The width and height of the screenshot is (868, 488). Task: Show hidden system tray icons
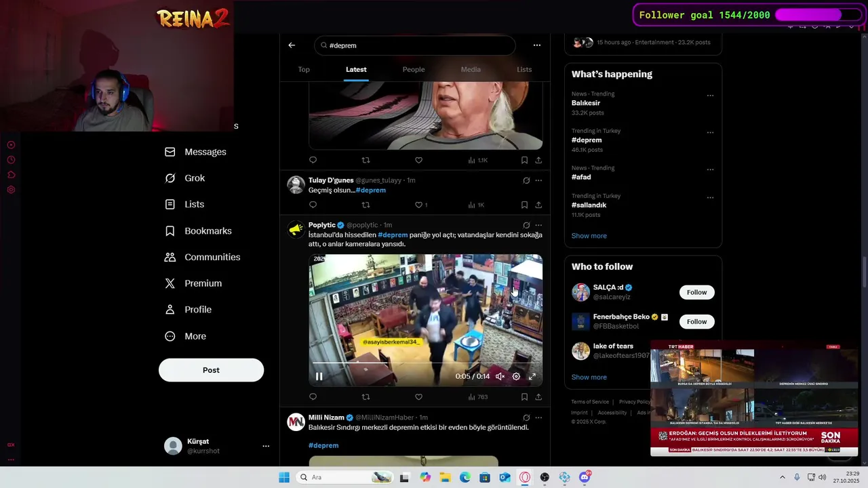pyautogui.click(x=782, y=477)
